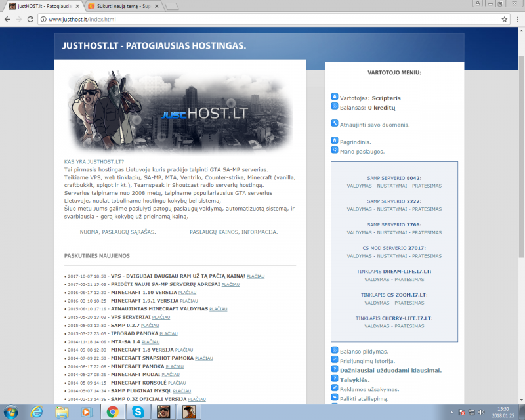The image size is (525, 420).
Task: Click the page's vertical scrollbar down arrow
Action: click(x=521, y=399)
